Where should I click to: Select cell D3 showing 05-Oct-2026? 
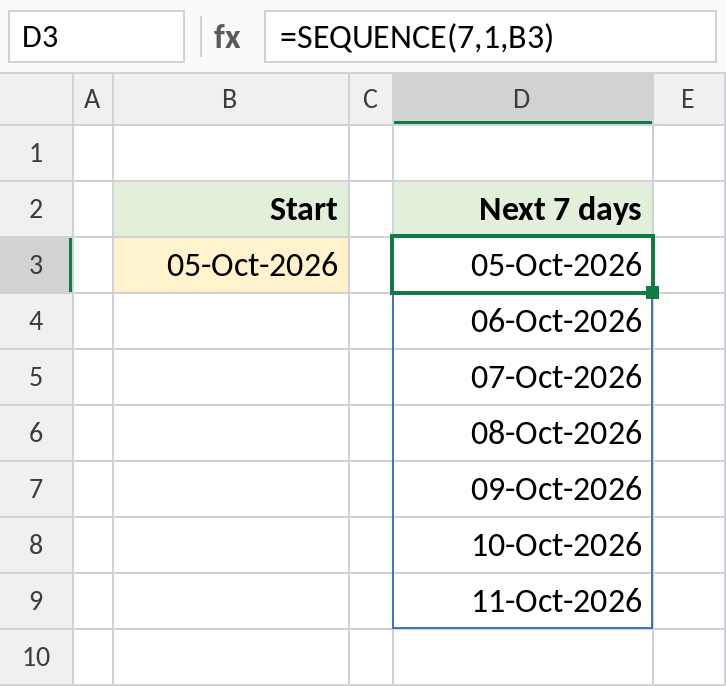click(523, 265)
